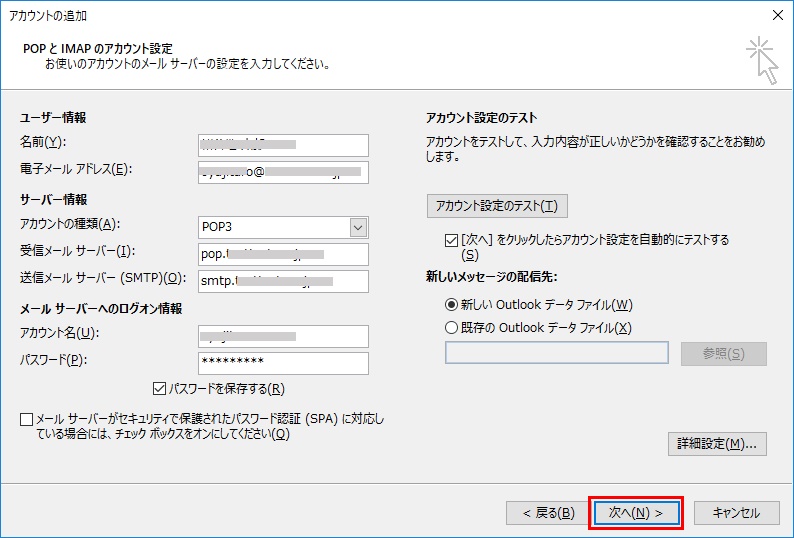Click the メール サーバーへのログオン情報 label

click(101, 309)
